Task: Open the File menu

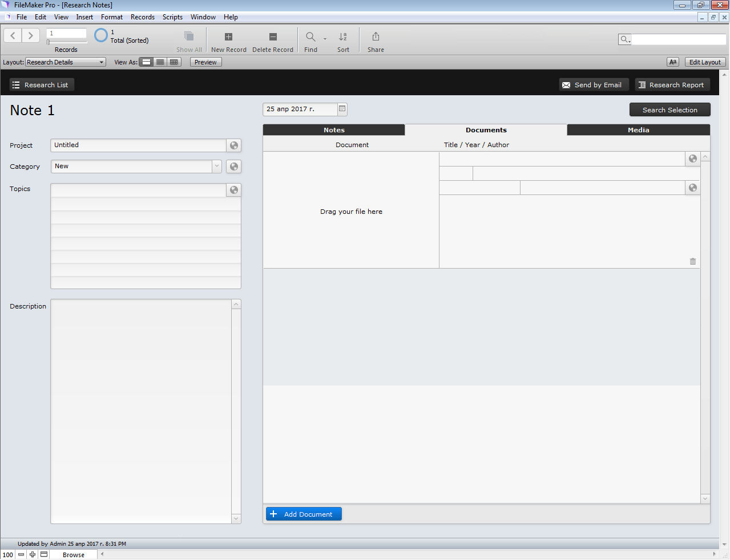Action: [x=22, y=17]
